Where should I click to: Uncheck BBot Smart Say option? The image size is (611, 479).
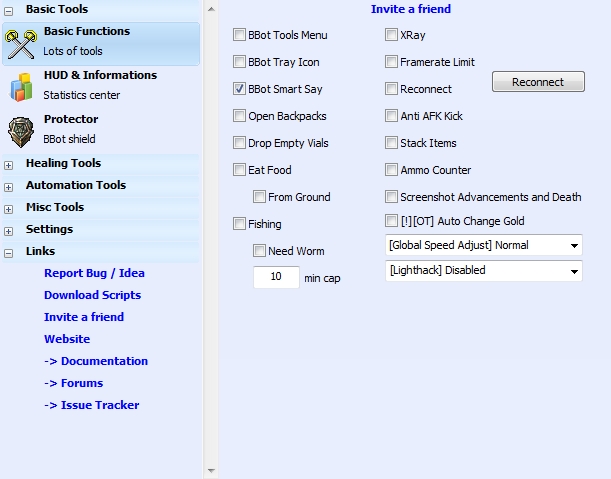[239, 89]
